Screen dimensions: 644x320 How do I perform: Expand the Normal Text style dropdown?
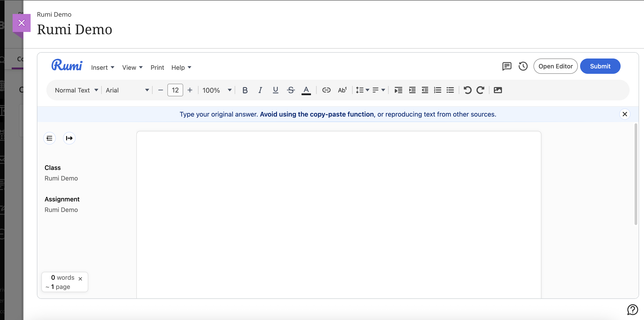click(76, 90)
